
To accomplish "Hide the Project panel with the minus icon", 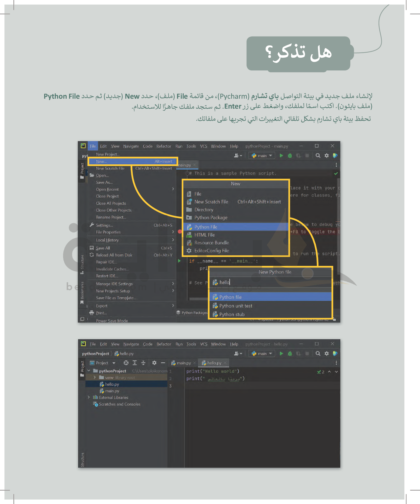I will 163,363.
